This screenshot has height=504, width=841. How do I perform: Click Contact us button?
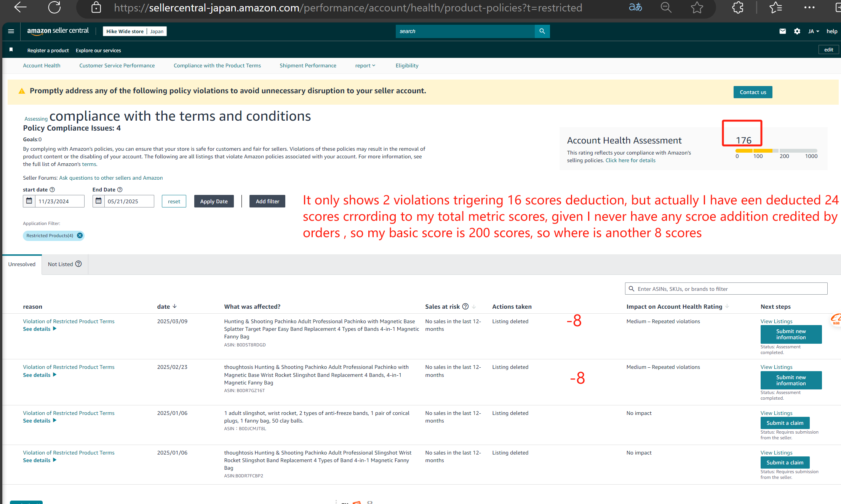(x=753, y=92)
